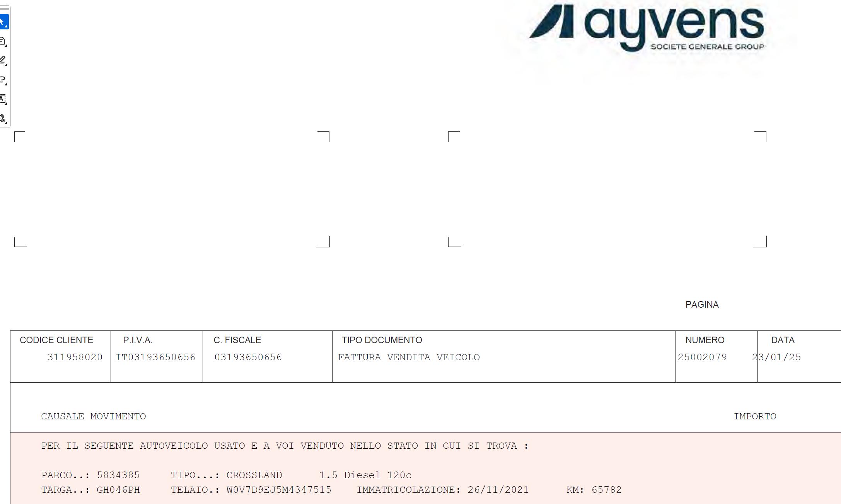841x504 pixels.
Task: Click vehicle type CROSSLAND
Action: (x=254, y=475)
